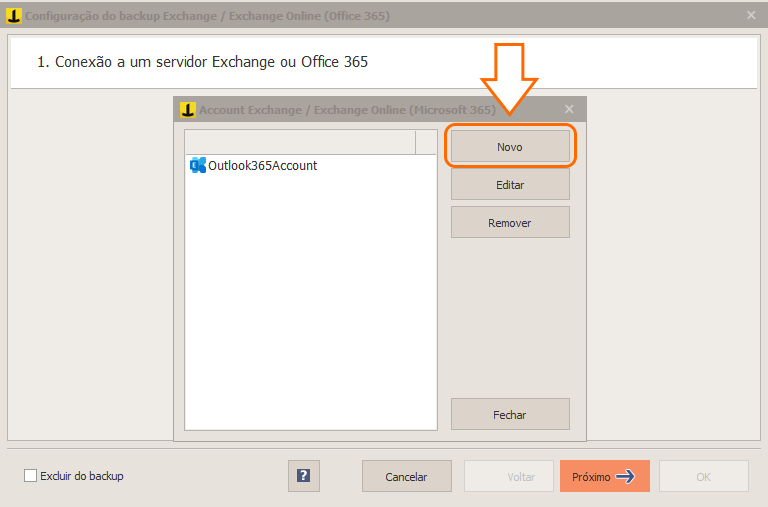
Task: Click the account list column header
Action: (300, 142)
